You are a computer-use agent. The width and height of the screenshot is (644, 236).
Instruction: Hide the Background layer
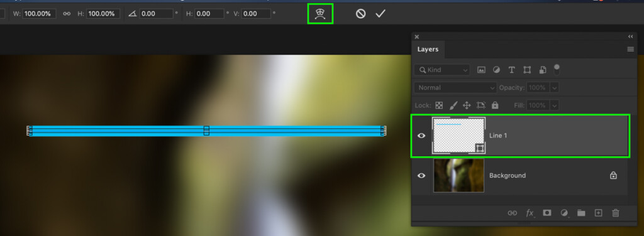click(421, 175)
